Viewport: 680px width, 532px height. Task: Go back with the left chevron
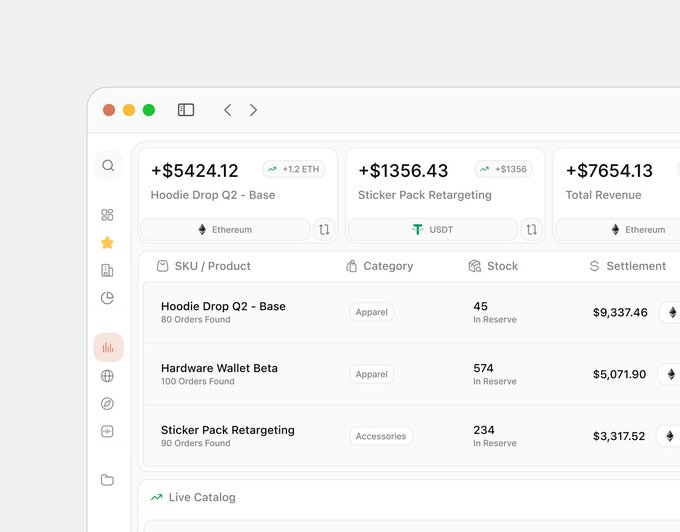pos(228,110)
